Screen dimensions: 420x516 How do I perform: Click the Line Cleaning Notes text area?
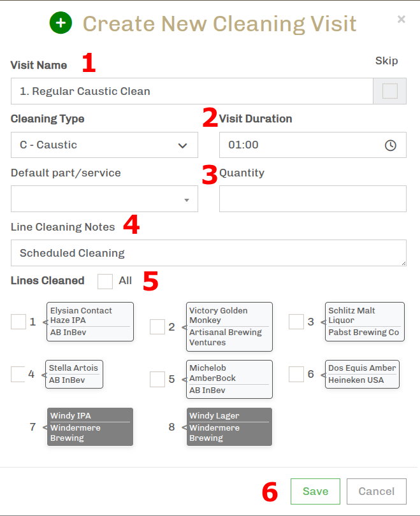pyautogui.click(x=208, y=253)
